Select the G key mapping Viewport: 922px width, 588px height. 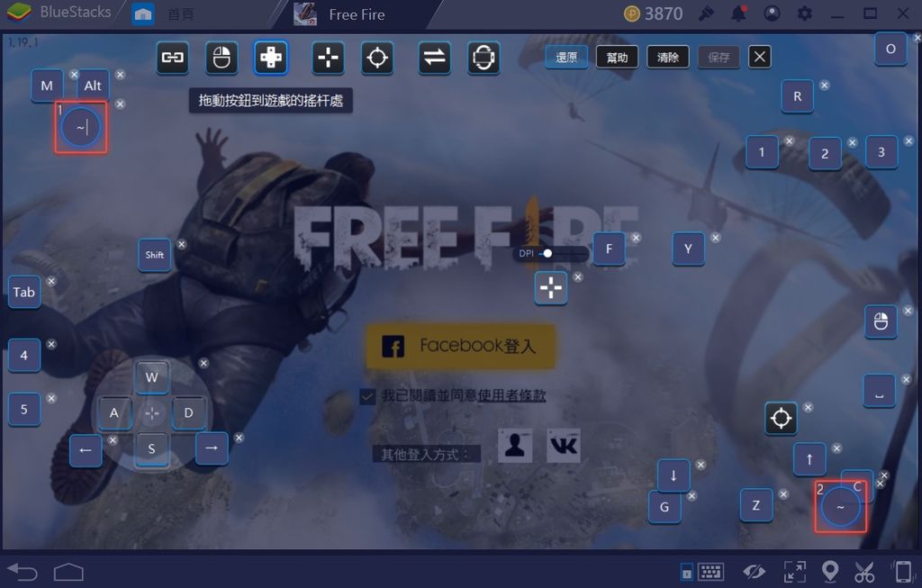664,507
